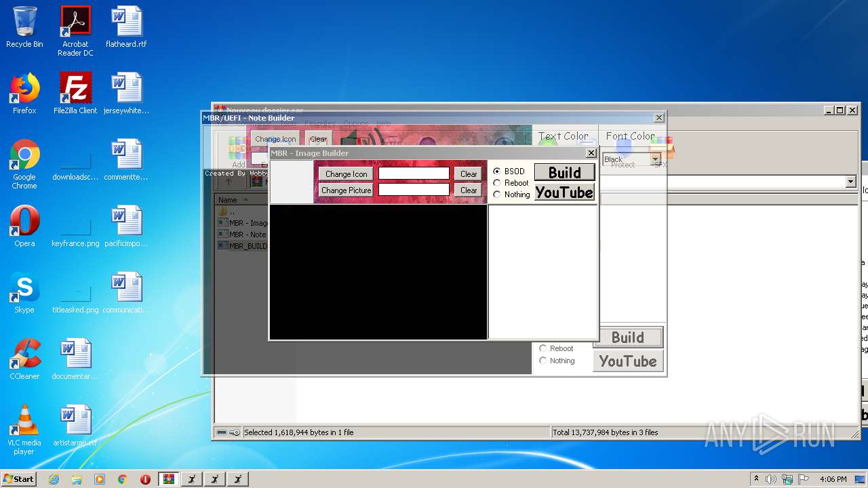Open the network icon in the system tray
Viewport: 868px width, 488px height.
[787, 479]
